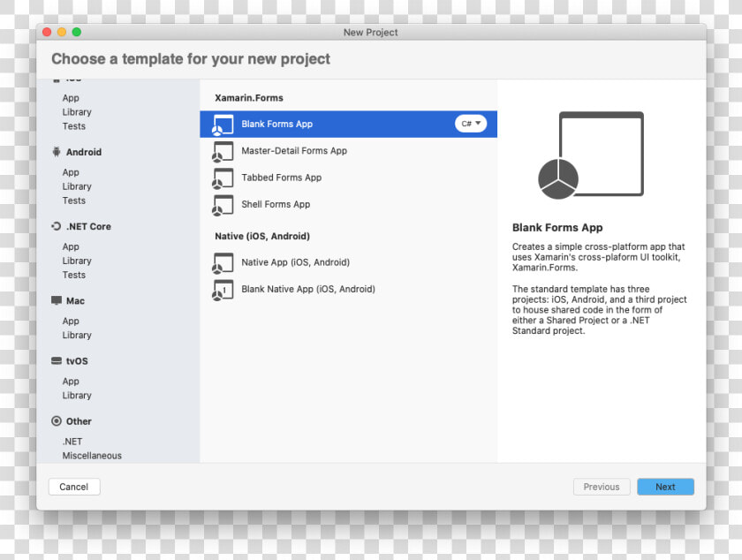Select Tests under the .NET Core category

coord(74,275)
